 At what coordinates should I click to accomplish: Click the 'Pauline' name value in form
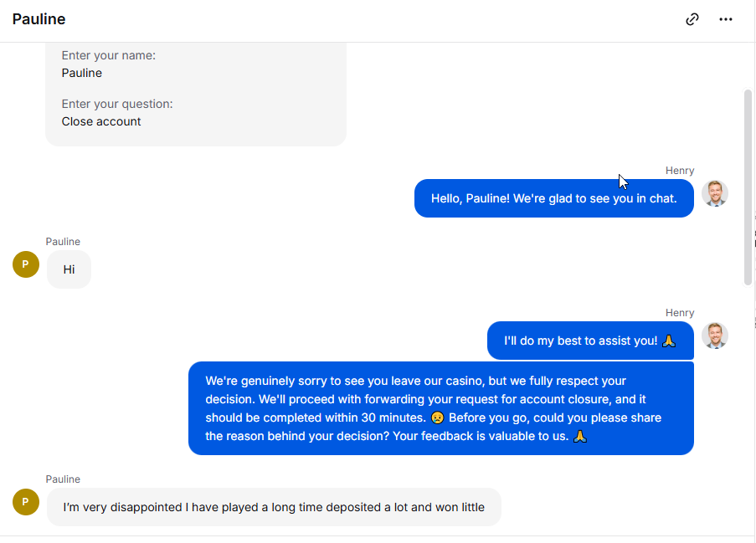coord(82,73)
